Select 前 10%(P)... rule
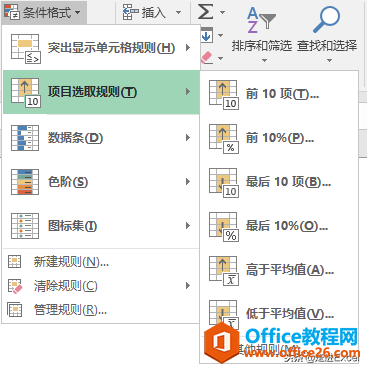Viewport: 367px width, 370px height. pos(279,138)
